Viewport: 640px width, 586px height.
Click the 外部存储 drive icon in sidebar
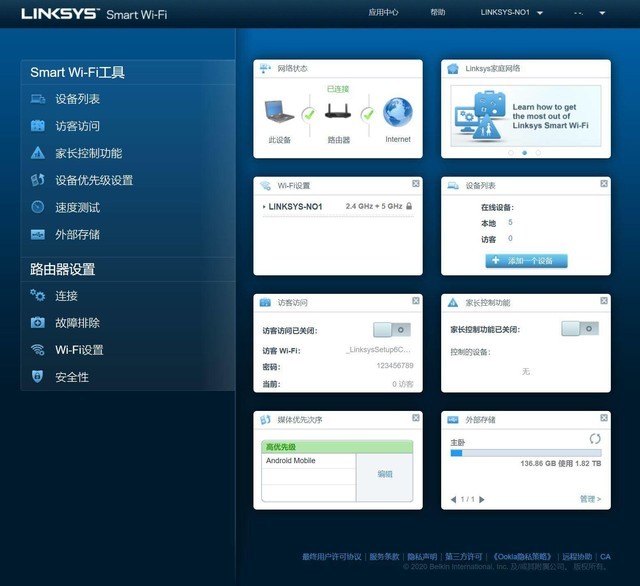coord(38,235)
